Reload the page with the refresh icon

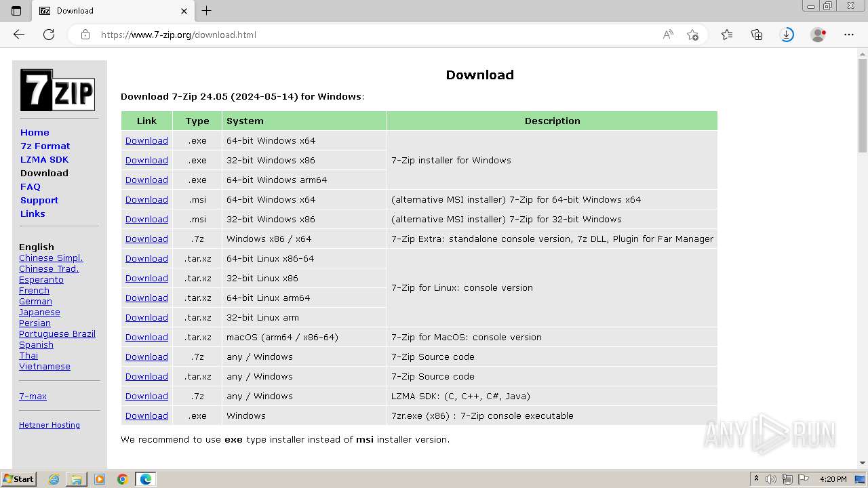click(x=49, y=35)
